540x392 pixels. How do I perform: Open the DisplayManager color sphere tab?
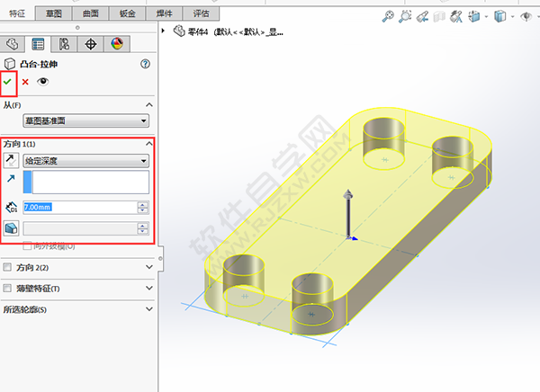pos(117,44)
